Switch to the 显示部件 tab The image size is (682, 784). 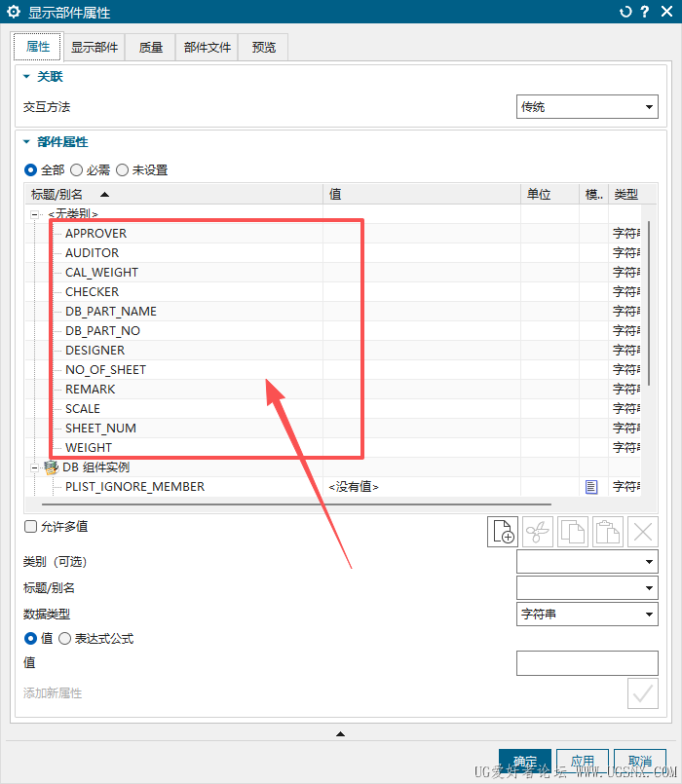95,48
